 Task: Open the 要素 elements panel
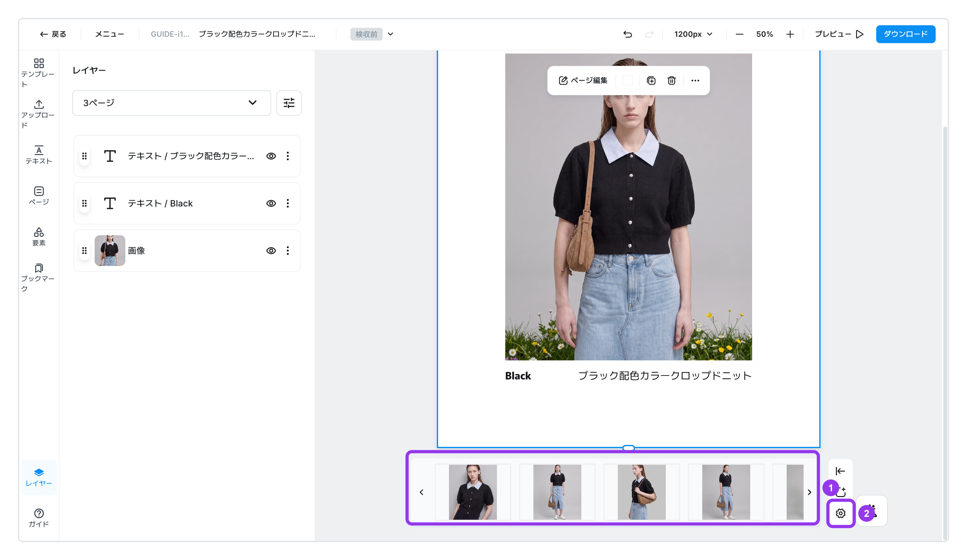[x=38, y=237]
